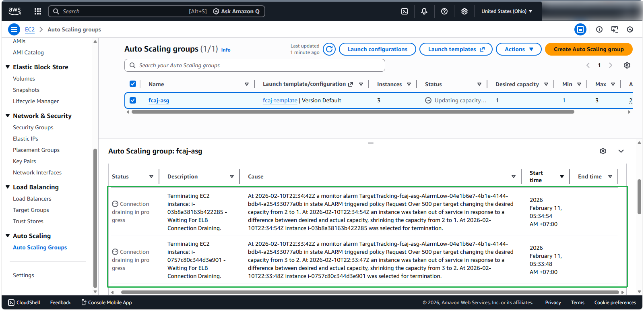Open the fcaj-template link

280,100
